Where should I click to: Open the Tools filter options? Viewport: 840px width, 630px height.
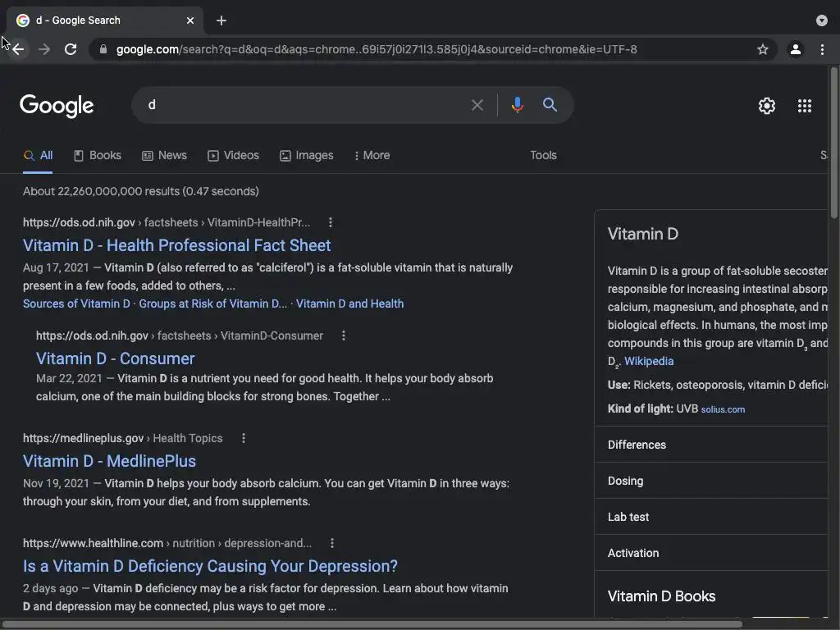543,155
